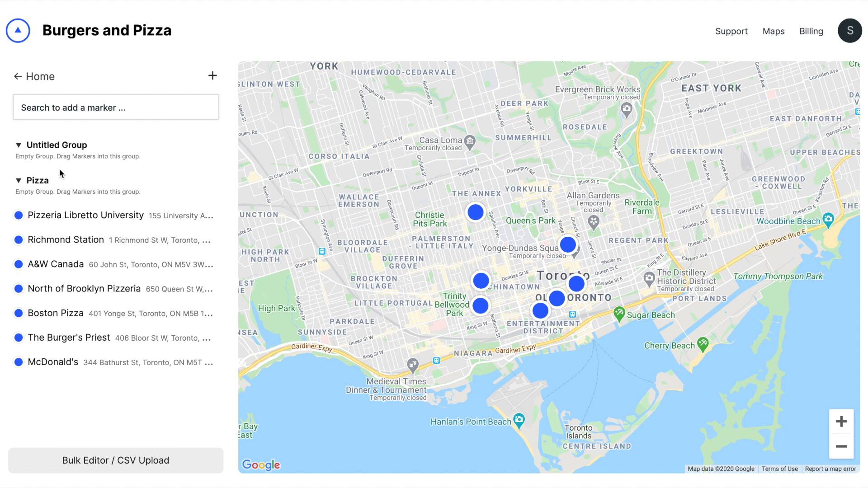Click the zoom in button on map
Screen dimensions: 868x488
coord(842,421)
